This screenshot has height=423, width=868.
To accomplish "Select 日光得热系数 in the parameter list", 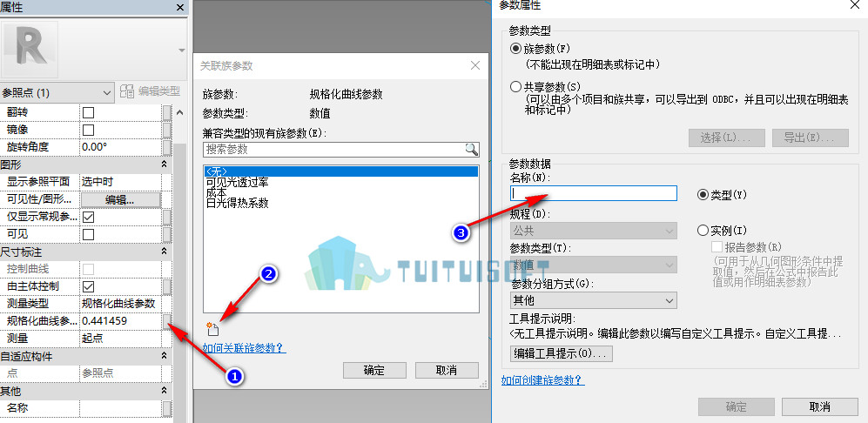I will (237, 203).
